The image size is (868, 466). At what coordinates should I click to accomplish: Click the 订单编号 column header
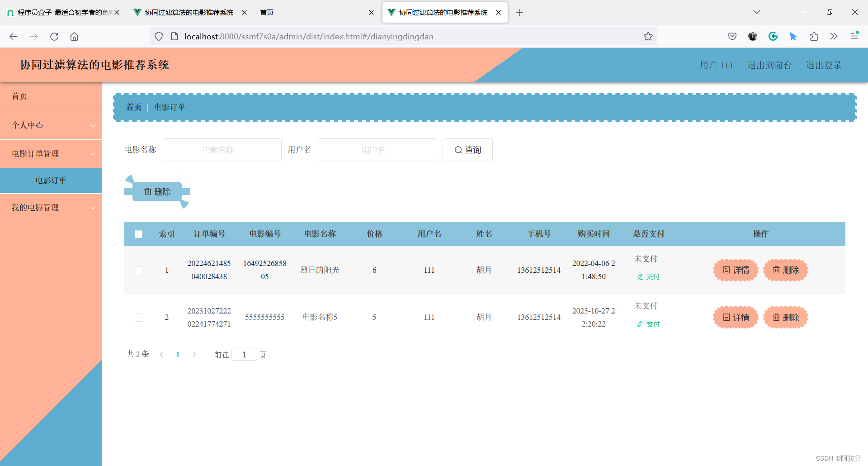tap(209, 234)
